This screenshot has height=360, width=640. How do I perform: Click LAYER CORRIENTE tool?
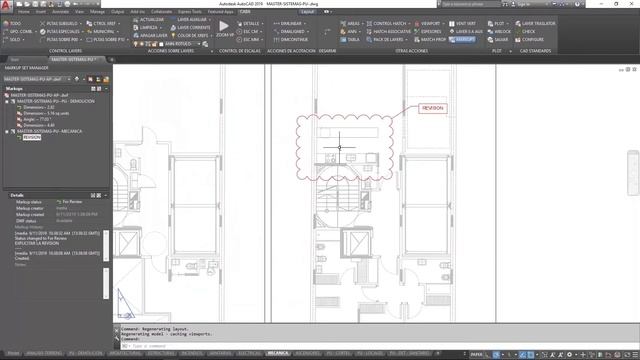click(x=190, y=28)
